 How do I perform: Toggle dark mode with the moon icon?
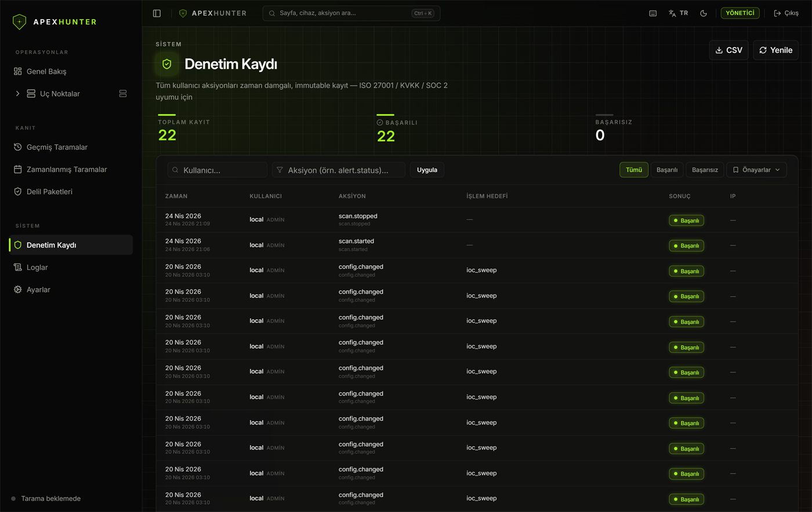tap(704, 13)
